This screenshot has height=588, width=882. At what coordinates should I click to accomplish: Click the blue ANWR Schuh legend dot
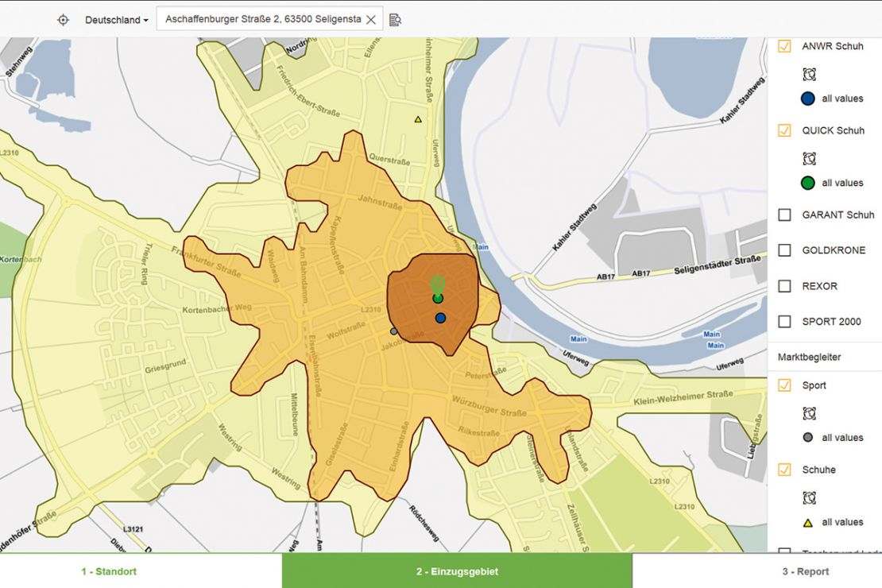coord(808,99)
